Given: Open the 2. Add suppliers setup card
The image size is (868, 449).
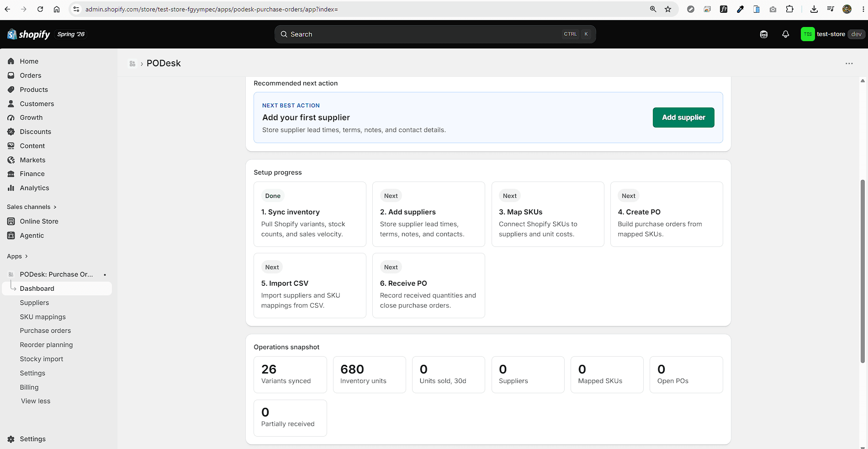Looking at the screenshot, I should coord(429,214).
